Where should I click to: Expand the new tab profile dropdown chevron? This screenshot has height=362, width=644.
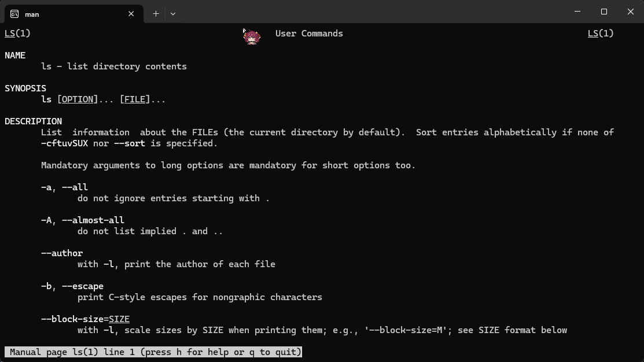[x=173, y=14]
